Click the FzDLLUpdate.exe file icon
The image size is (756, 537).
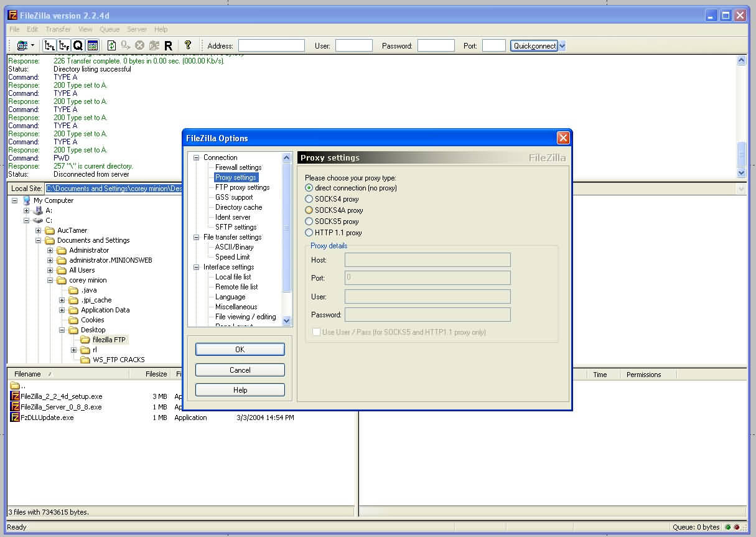click(15, 418)
